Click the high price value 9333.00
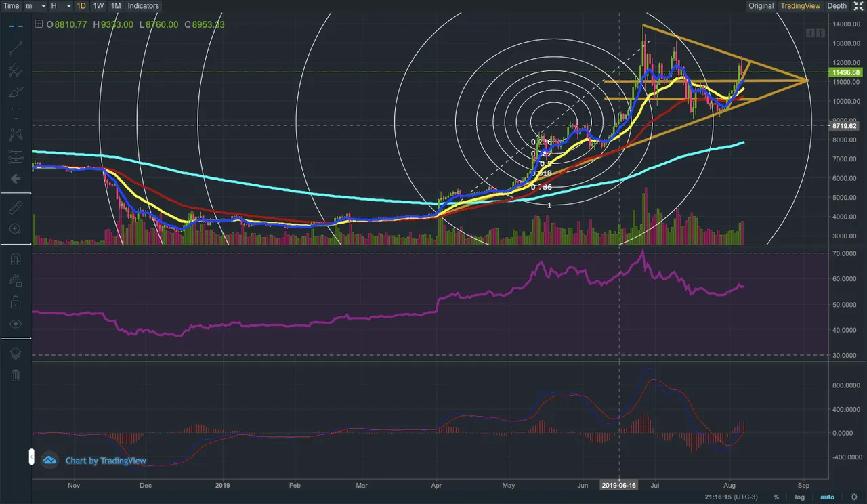This screenshot has height=504, width=867. pyautogui.click(x=116, y=24)
